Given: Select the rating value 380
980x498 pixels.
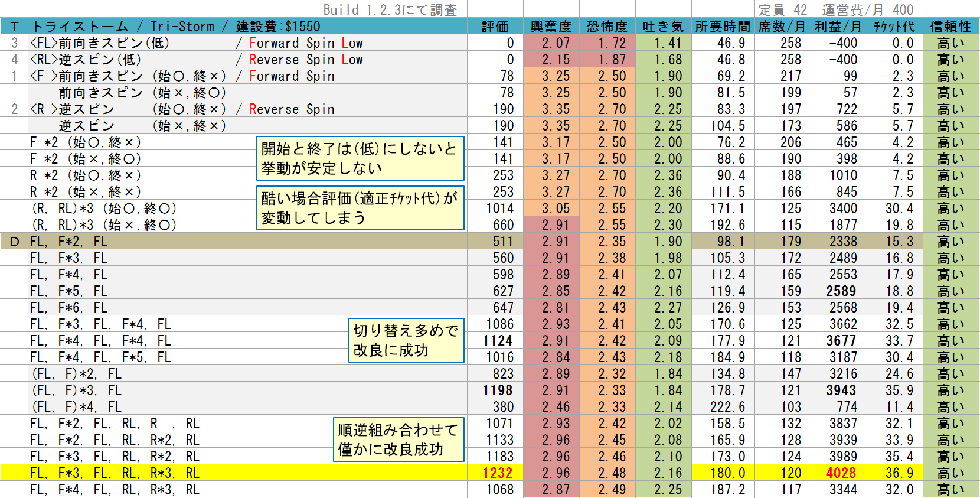Looking at the screenshot, I should pos(503,407).
